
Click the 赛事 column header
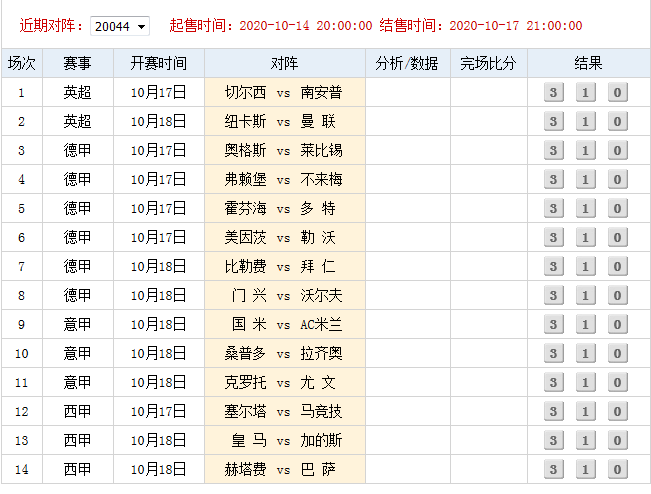tap(78, 63)
